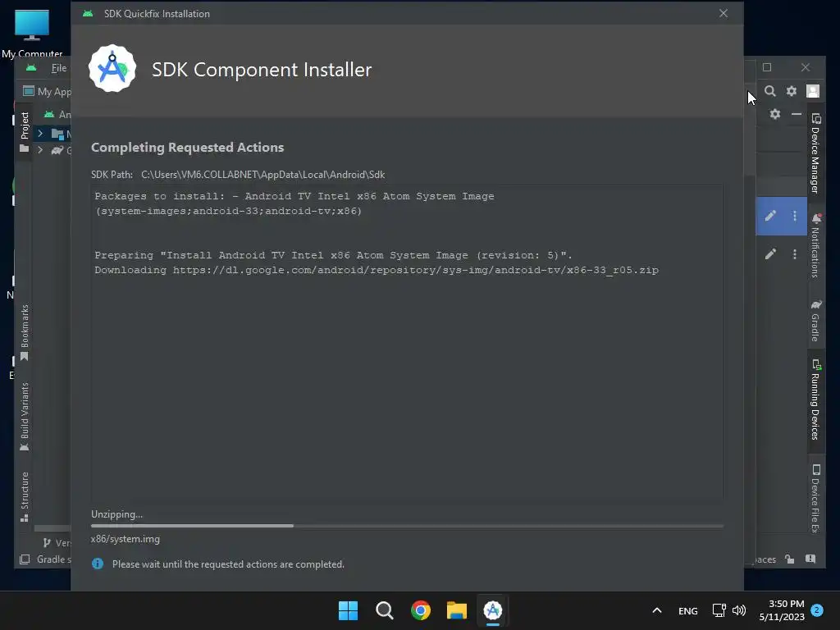Click Android Studio taskbar icon
Screen dimensions: 840x630
tap(493, 610)
